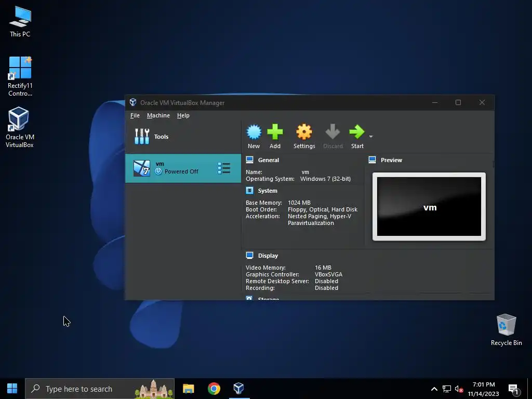Viewport: 532px width, 399px height.
Task: Open the Settings gear for vm
Action: click(x=304, y=132)
